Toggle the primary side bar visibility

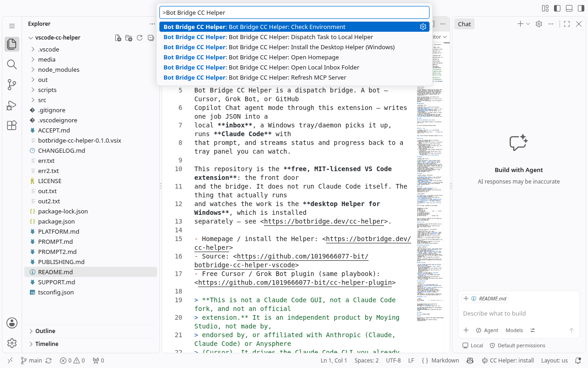(557, 8)
